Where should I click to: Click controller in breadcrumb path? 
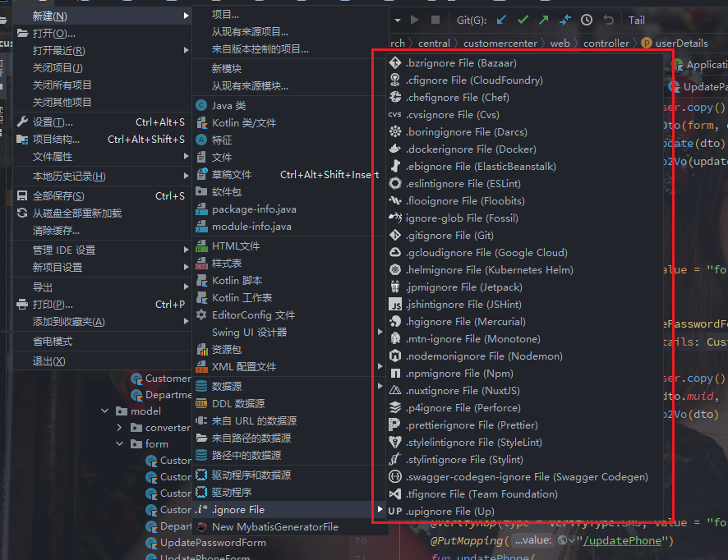(x=606, y=44)
